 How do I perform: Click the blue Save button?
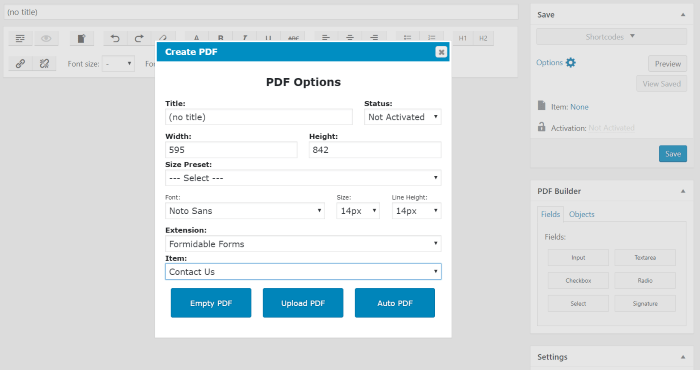(x=673, y=154)
